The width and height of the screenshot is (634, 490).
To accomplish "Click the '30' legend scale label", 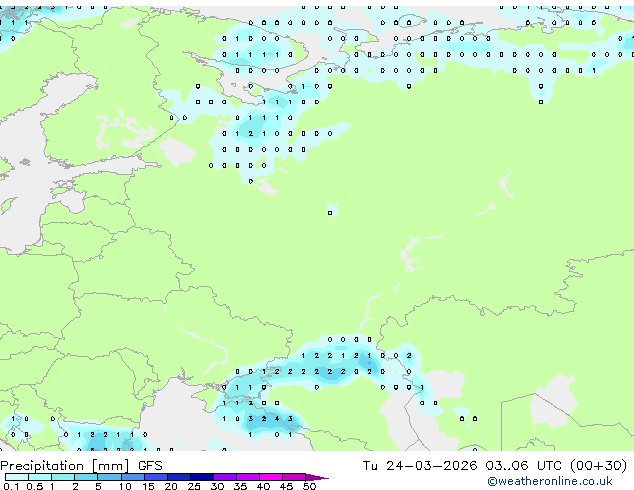I will [217, 486].
